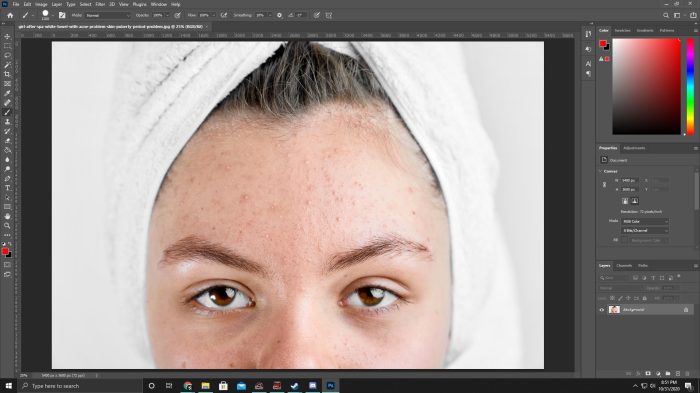
Task: Open the Smoothing value dropdown arrow
Action: (x=269, y=15)
